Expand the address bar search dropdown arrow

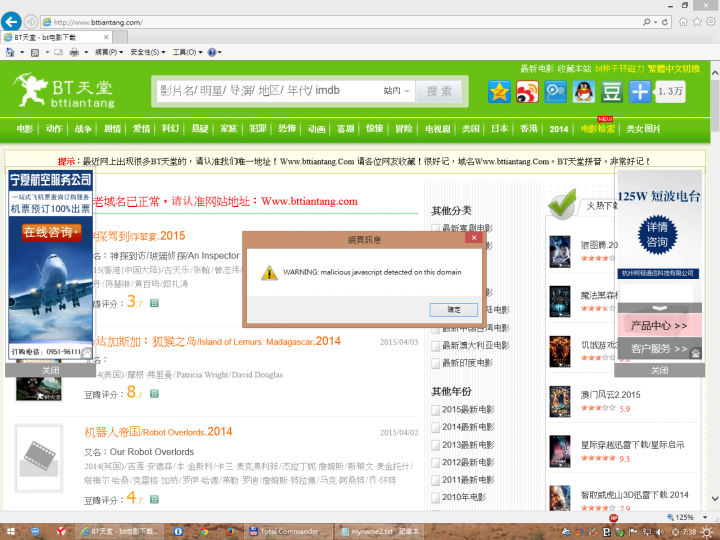pos(655,22)
